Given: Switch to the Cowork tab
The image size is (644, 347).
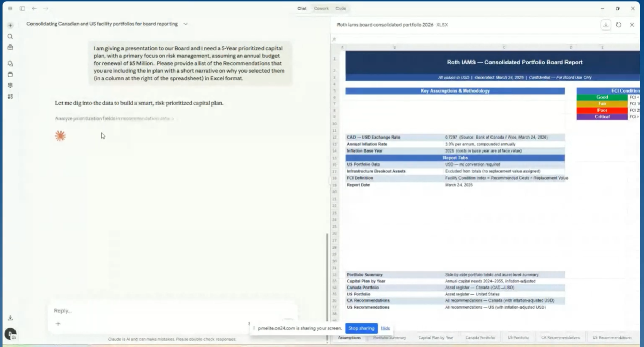Looking at the screenshot, I should pos(321,8).
